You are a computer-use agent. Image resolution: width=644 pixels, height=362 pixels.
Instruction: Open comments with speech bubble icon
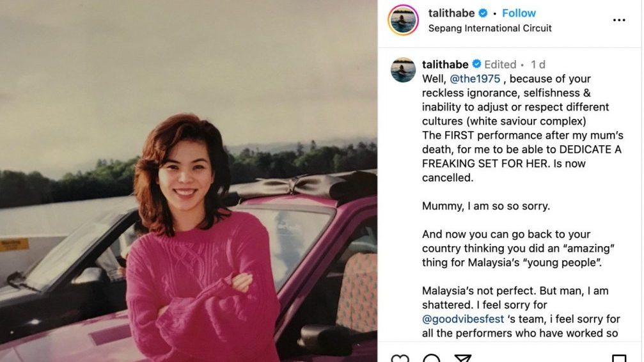431,358
